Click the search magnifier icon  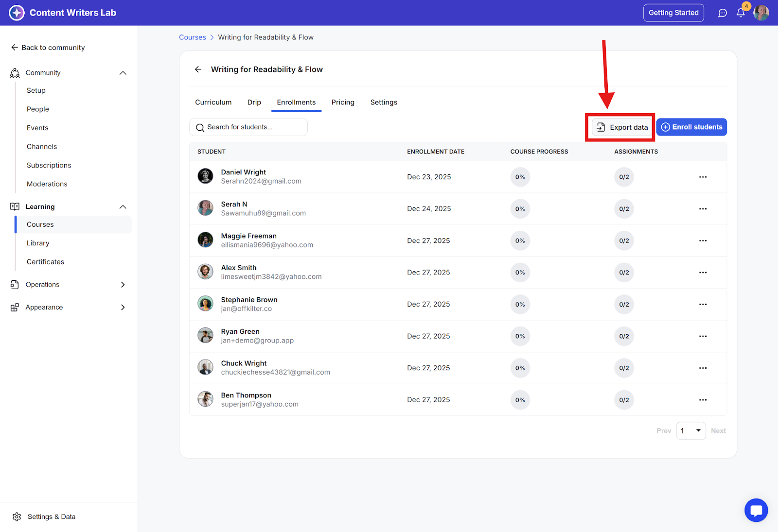[x=200, y=127]
